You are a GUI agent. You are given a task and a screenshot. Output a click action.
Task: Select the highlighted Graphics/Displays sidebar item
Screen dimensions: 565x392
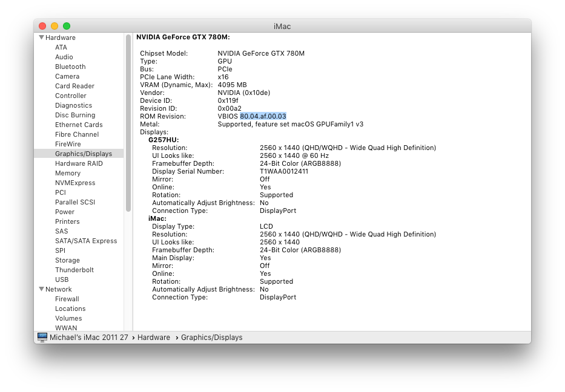[x=79, y=154]
